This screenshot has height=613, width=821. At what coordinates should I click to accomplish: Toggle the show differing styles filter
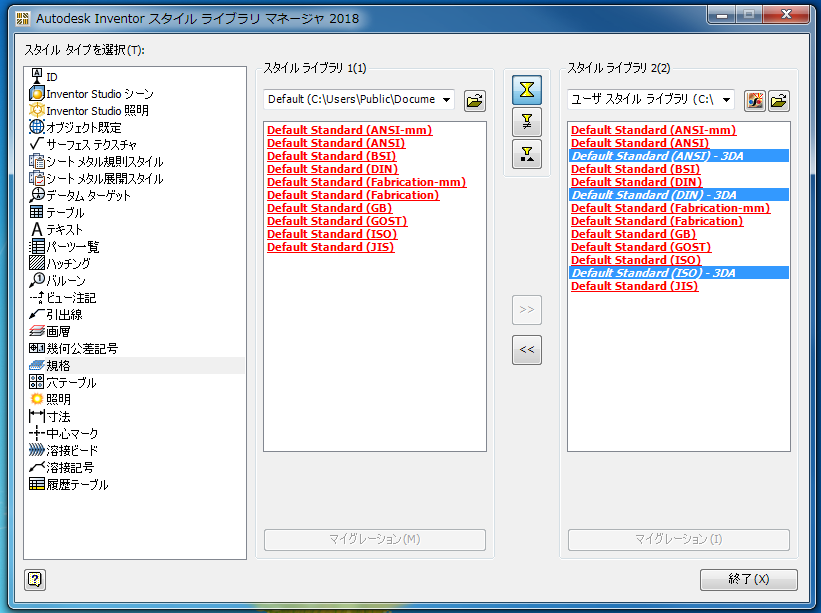[x=527, y=122]
